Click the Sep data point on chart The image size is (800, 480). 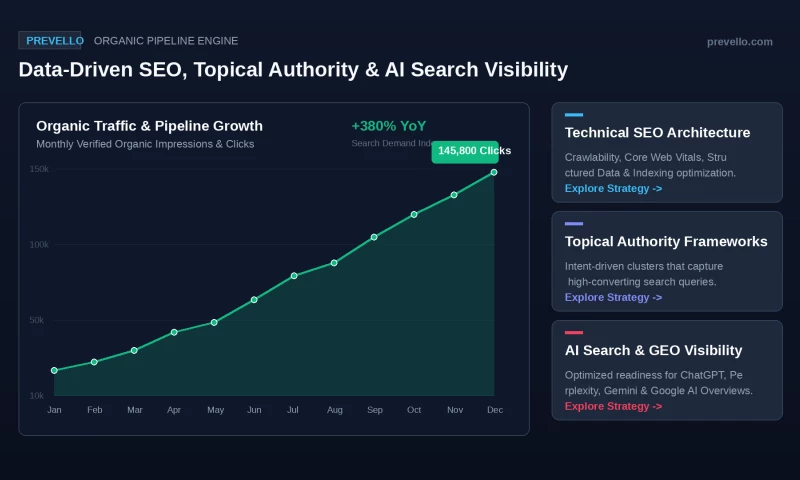tap(374, 237)
